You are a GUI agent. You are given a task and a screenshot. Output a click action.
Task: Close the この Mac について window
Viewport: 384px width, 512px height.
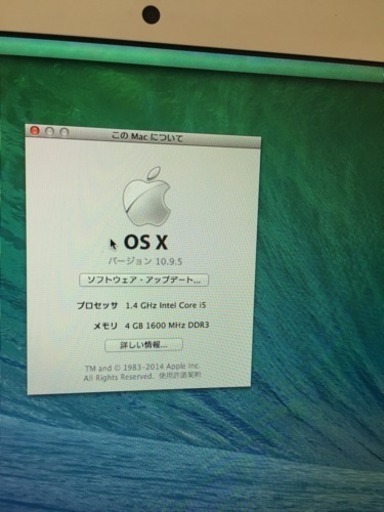pos(34,131)
